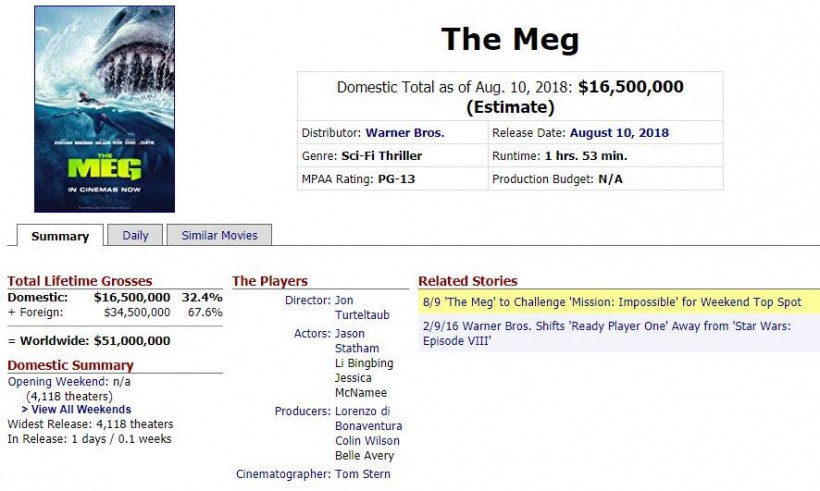The image size is (820, 491).
Task: Open the Similar Movies tab
Action: coord(219,235)
